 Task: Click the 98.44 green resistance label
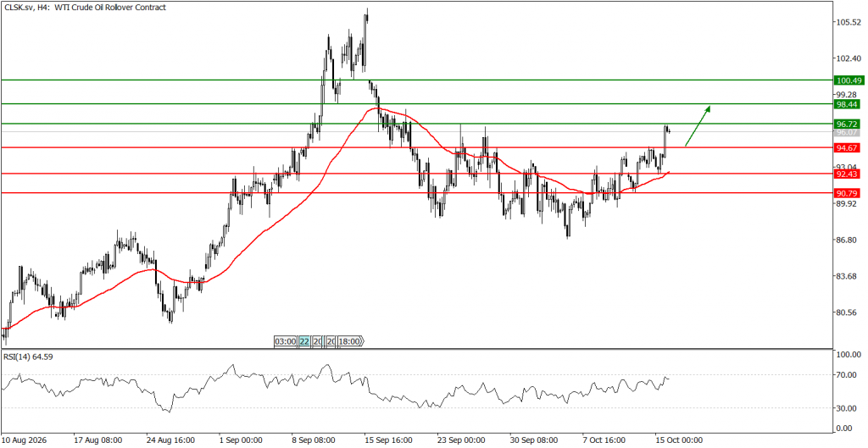(846, 104)
